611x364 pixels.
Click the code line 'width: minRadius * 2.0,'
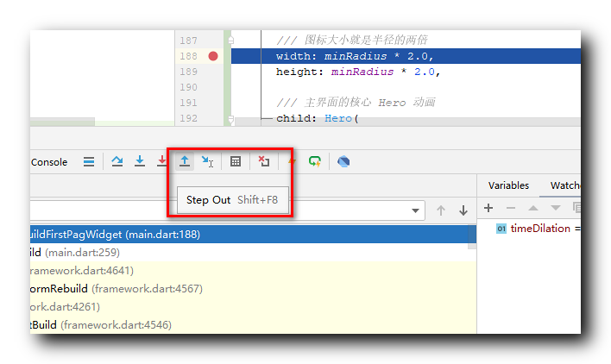point(355,56)
